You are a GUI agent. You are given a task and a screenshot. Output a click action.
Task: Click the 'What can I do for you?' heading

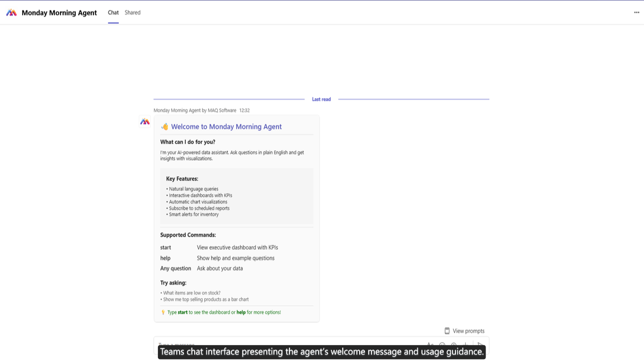pyautogui.click(x=188, y=142)
